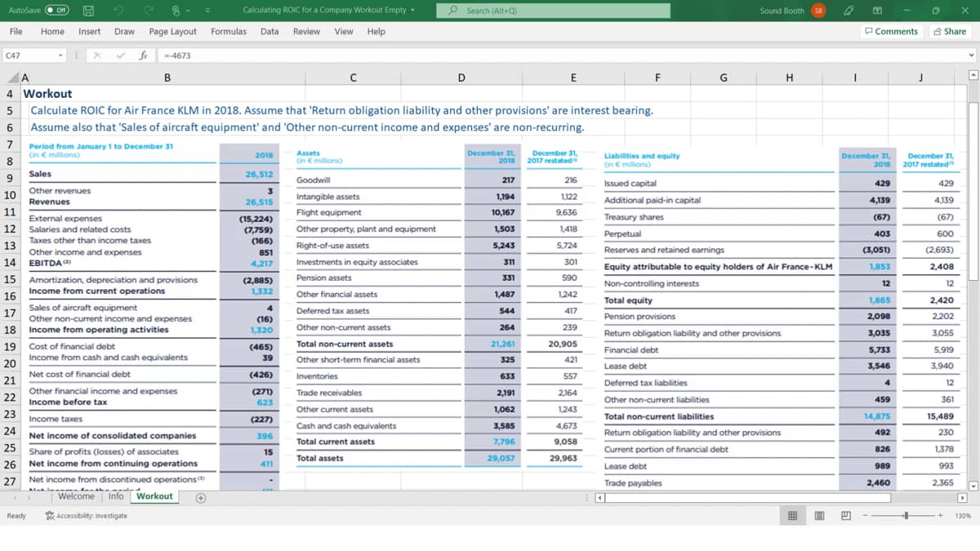Click the zoom out minus button
Viewport: 980px width, 551px height.
click(x=865, y=516)
